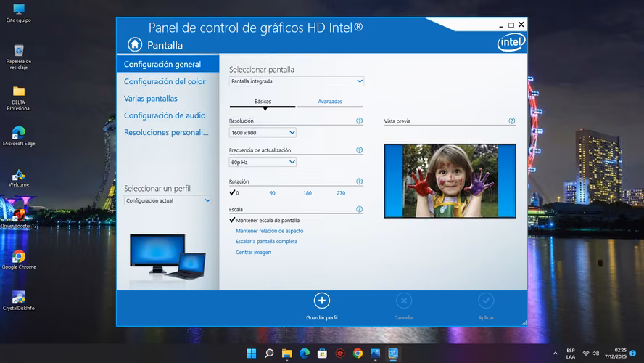
Task: Click the Guardar perfil plus icon
Action: pyautogui.click(x=322, y=301)
